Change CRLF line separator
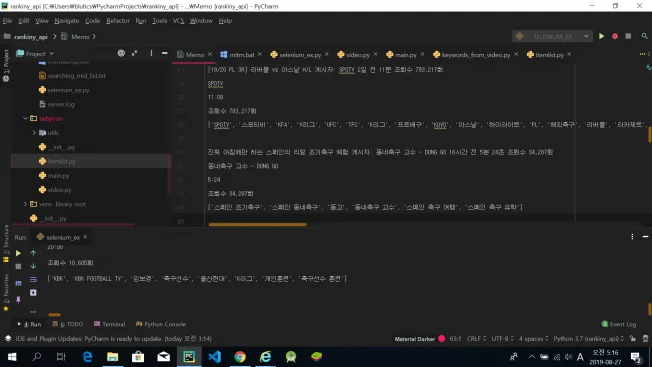The width and height of the screenshot is (652, 367). pyautogui.click(x=476, y=339)
